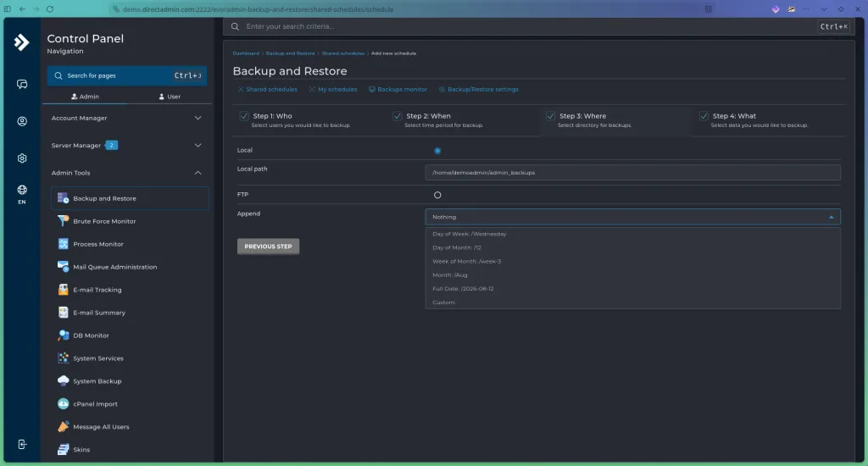
Task: Click the purple extension icon in browser toolbar
Action: click(x=776, y=9)
